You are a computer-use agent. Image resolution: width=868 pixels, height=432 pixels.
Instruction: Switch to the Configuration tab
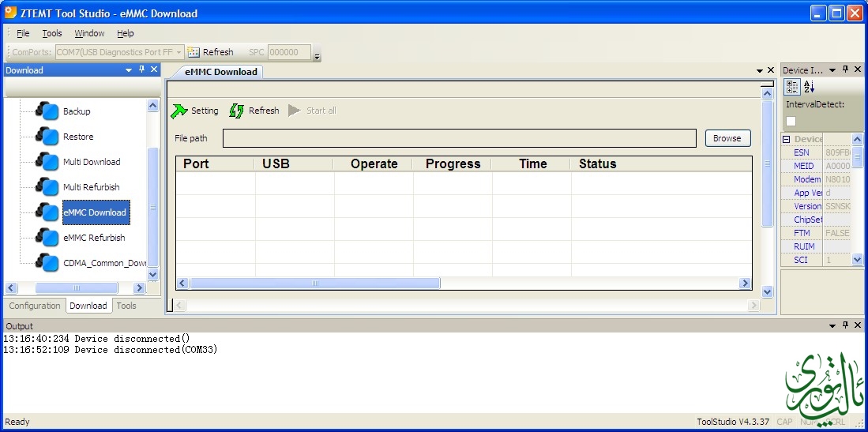(x=35, y=306)
